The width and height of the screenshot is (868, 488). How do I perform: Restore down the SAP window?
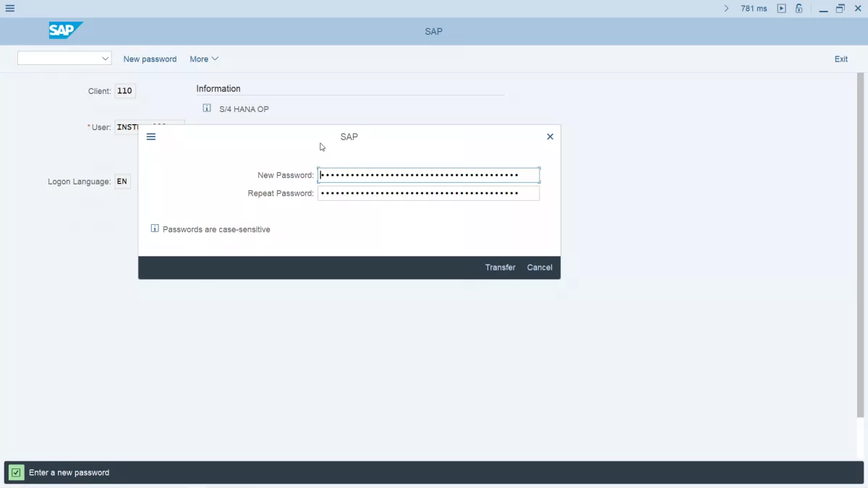click(x=841, y=9)
